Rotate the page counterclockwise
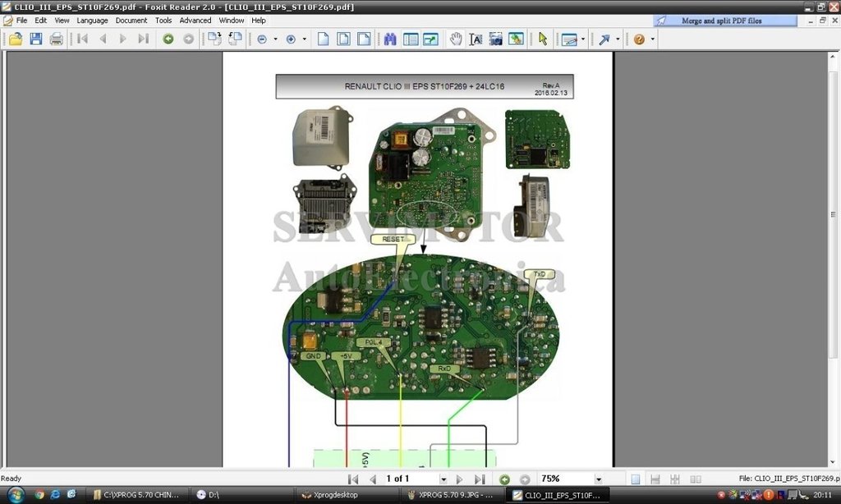The height and width of the screenshot is (504, 841). pyautogui.click(x=235, y=39)
